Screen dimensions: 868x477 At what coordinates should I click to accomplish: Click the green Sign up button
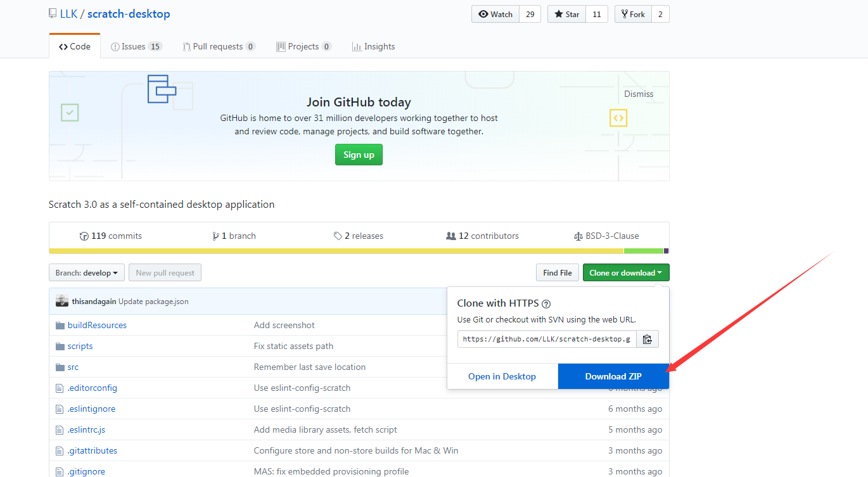click(359, 155)
